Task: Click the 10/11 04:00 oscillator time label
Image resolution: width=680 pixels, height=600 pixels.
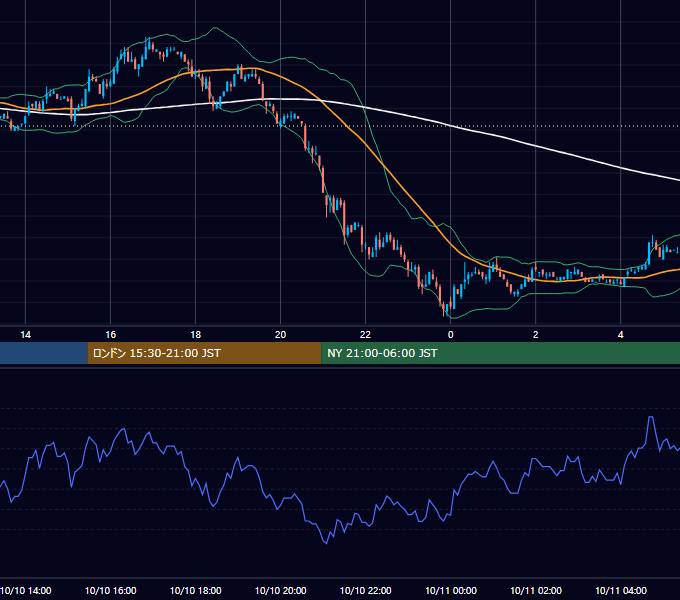Action: [x=621, y=591]
